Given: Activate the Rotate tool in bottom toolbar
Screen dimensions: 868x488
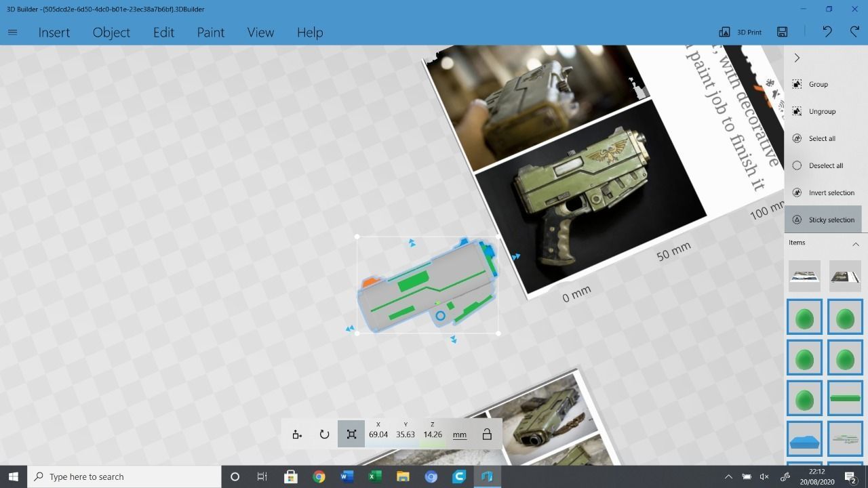Looking at the screenshot, I should 324,434.
